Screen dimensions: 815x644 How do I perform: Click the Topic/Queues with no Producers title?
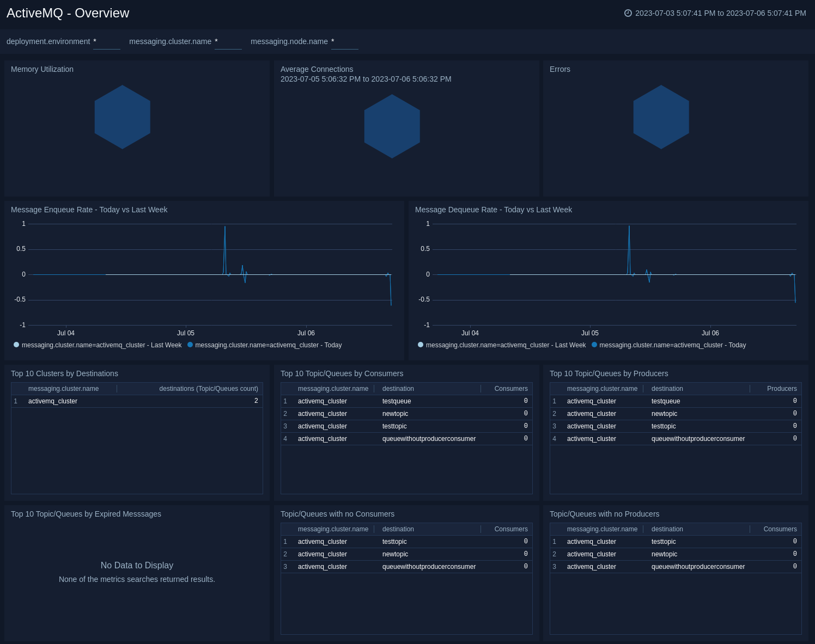click(605, 514)
